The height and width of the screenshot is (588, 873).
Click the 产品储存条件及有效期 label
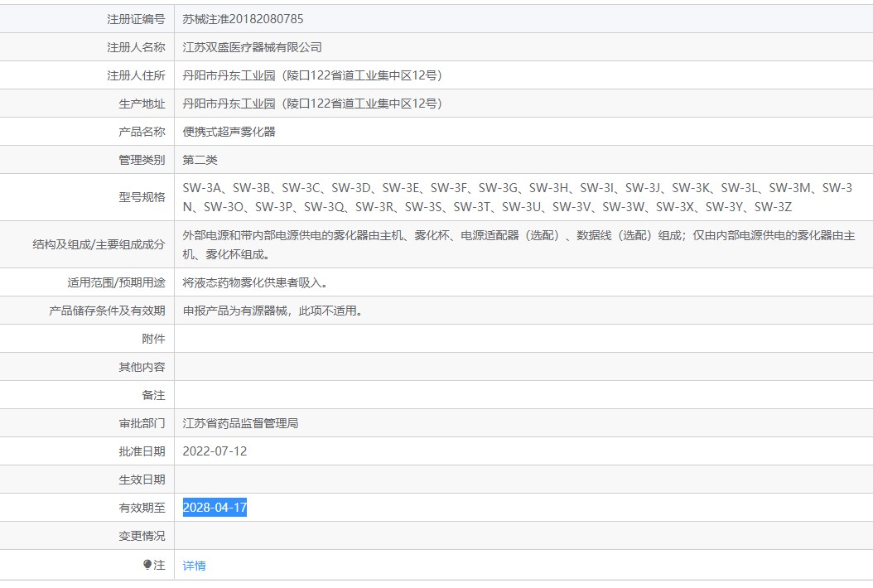tap(107, 311)
